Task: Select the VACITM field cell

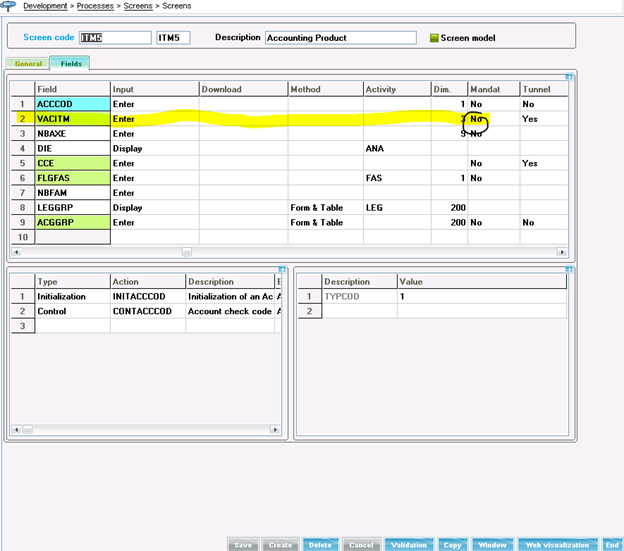Action: coord(71,118)
